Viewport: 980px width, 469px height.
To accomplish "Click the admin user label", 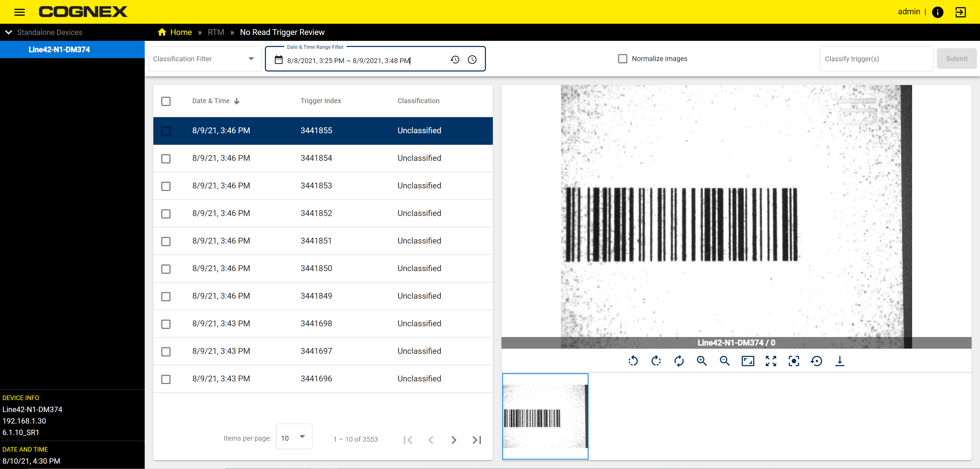I will tap(909, 12).
